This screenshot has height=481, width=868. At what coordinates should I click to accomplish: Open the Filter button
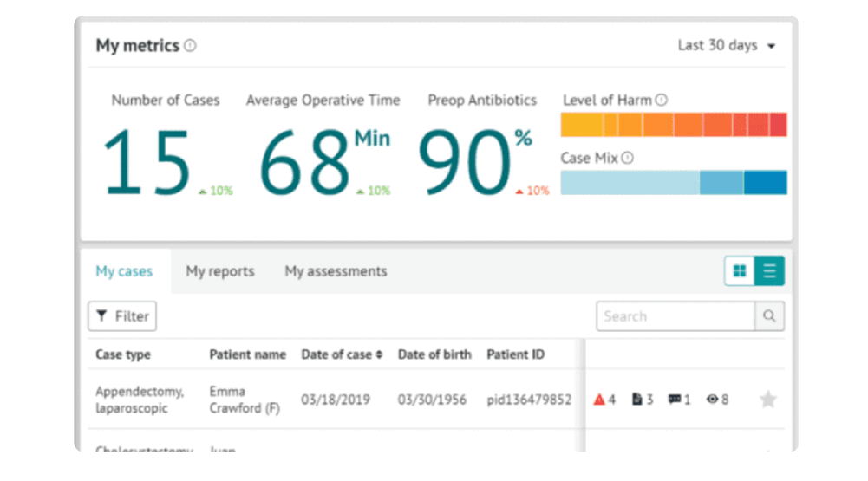pyautogui.click(x=122, y=316)
